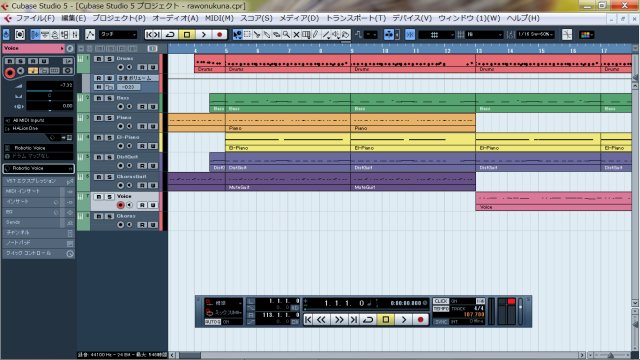Click toolbar Play button
Image resolution: width=640 pixels, height=360 pixels.
tap(204, 35)
